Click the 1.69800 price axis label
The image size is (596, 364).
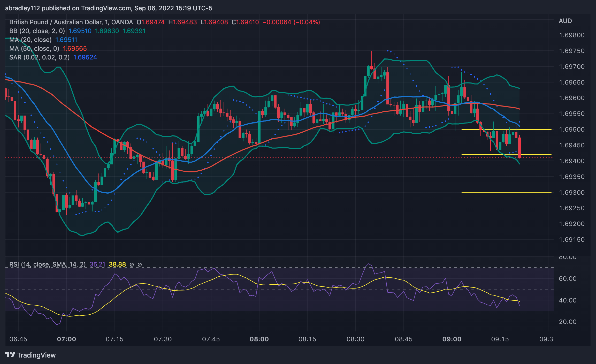(x=572, y=35)
